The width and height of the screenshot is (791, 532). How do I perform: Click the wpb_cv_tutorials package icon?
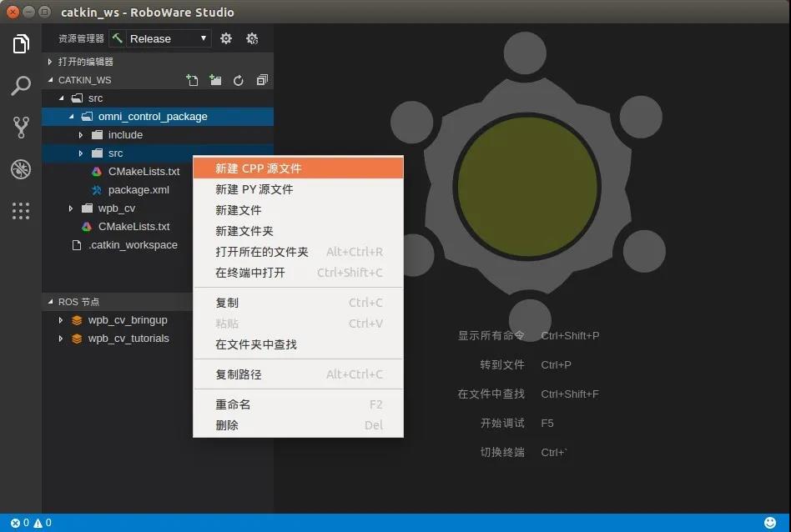[x=77, y=339]
